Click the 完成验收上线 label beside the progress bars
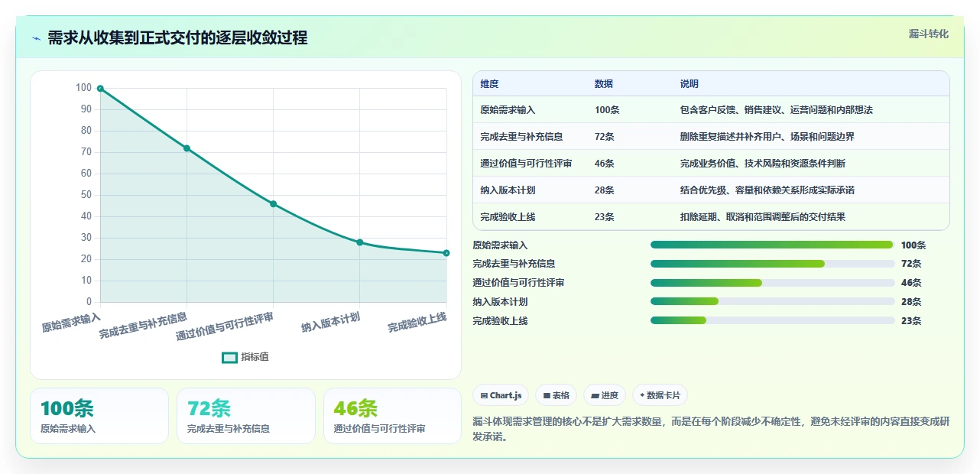This screenshot has height=474, width=980. click(x=500, y=321)
